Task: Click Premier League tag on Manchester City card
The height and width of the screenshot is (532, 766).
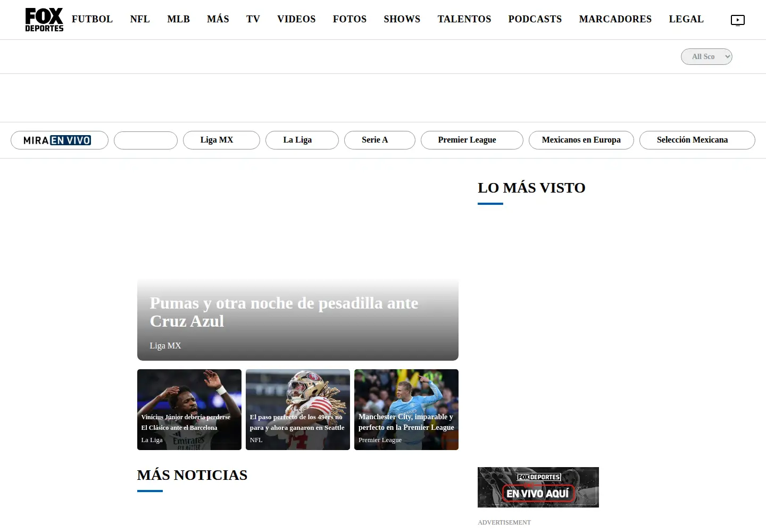Action: pyautogui.click(x=380, y=440)
